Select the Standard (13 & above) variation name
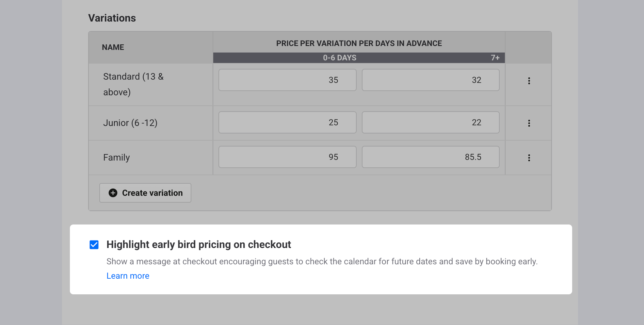The height and width of the screenshot is (325, 644). tap(133, 84)
